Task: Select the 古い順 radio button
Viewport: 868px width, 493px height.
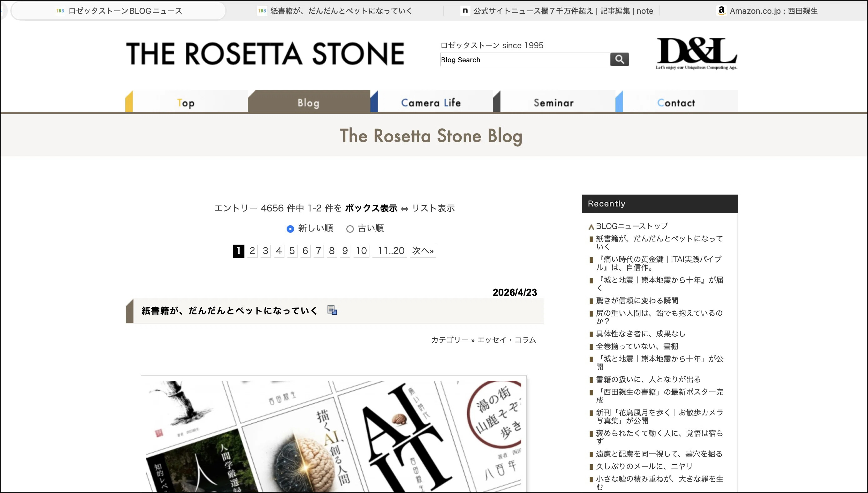Action: 350,229
